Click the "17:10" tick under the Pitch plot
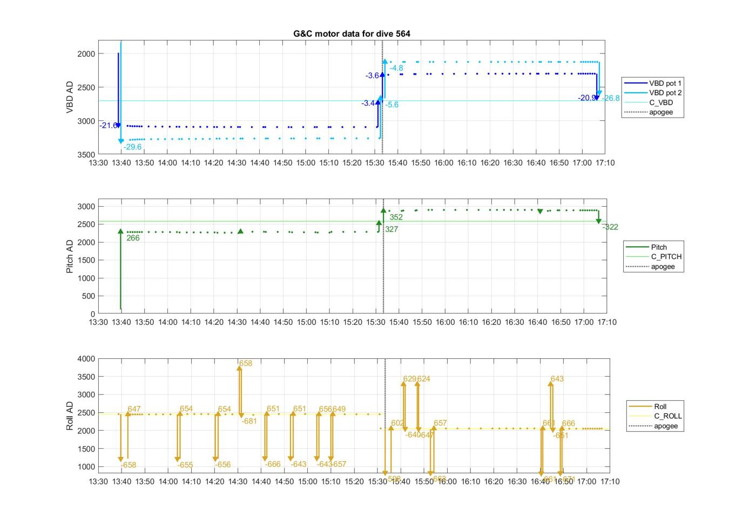 606,322
